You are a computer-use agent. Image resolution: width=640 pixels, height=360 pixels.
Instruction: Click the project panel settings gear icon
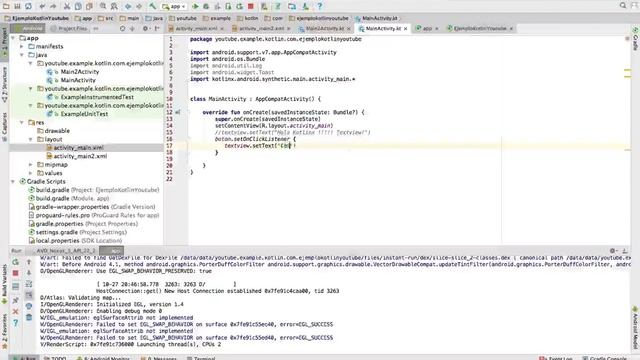click(x=145, y=29)
